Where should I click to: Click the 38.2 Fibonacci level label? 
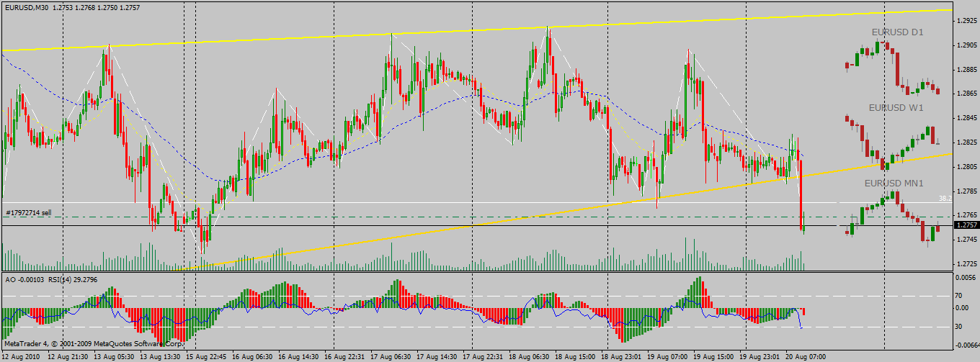(x=945, y=197)
